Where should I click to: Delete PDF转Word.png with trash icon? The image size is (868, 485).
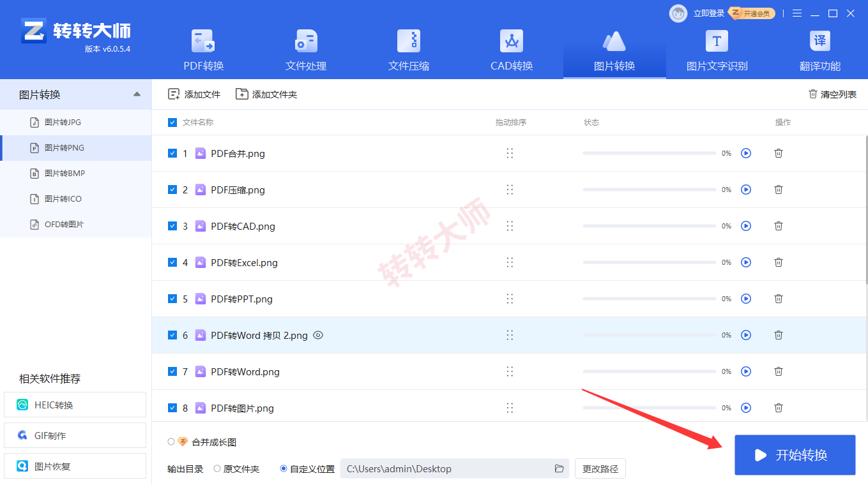point(779,371)
